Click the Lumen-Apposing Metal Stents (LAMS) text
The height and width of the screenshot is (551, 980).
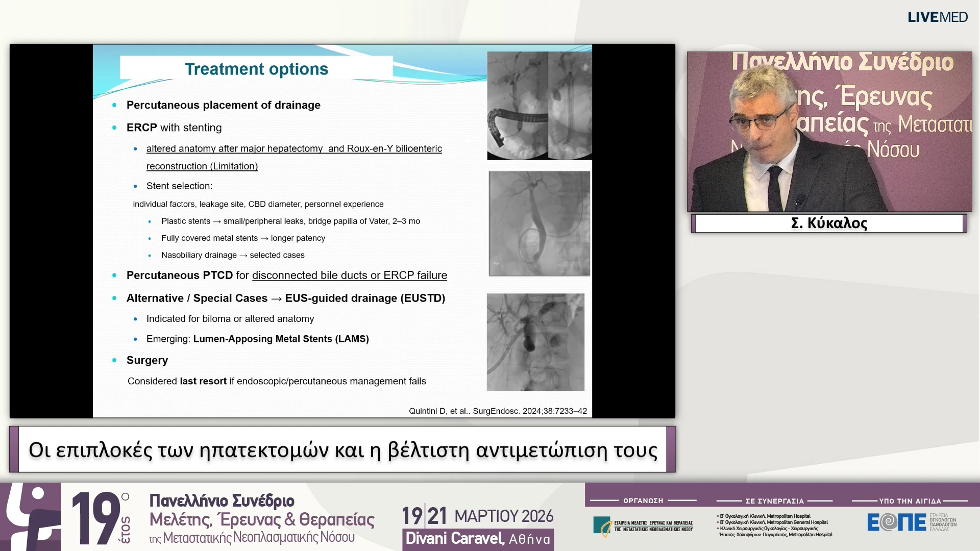[281, 339]
